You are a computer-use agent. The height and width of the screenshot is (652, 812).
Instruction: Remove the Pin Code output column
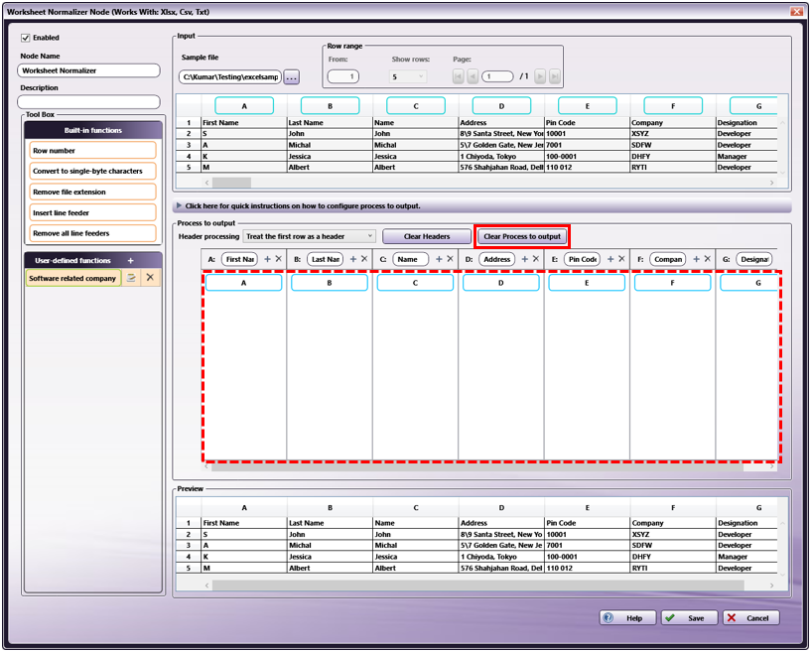click(x=622, y=259)
